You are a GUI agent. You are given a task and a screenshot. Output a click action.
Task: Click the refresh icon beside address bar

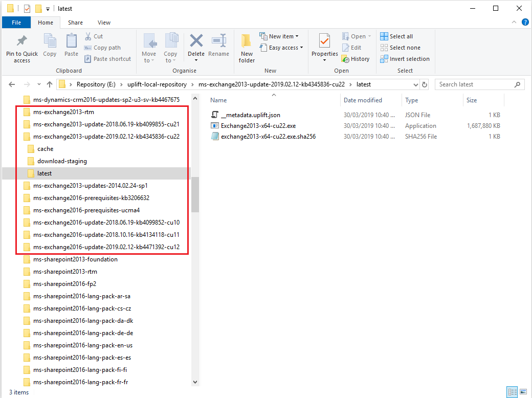click(425, 84)
